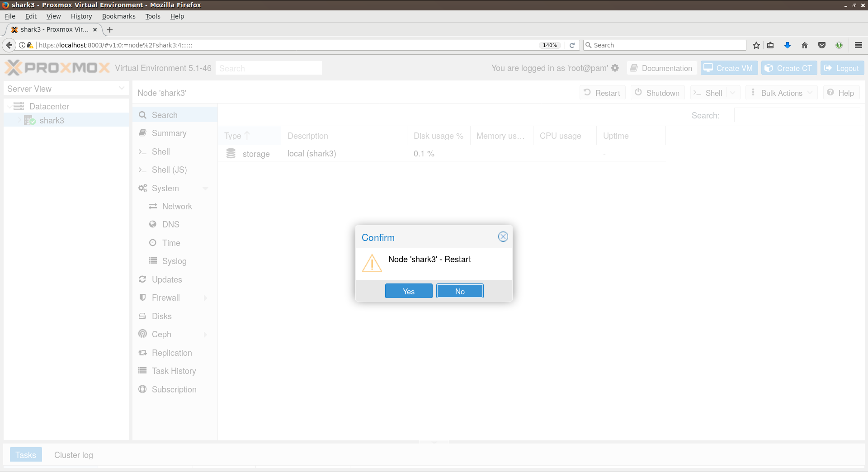The image size is (868, 472).
Task: Open the Summary panel
Action: point(175,133)
